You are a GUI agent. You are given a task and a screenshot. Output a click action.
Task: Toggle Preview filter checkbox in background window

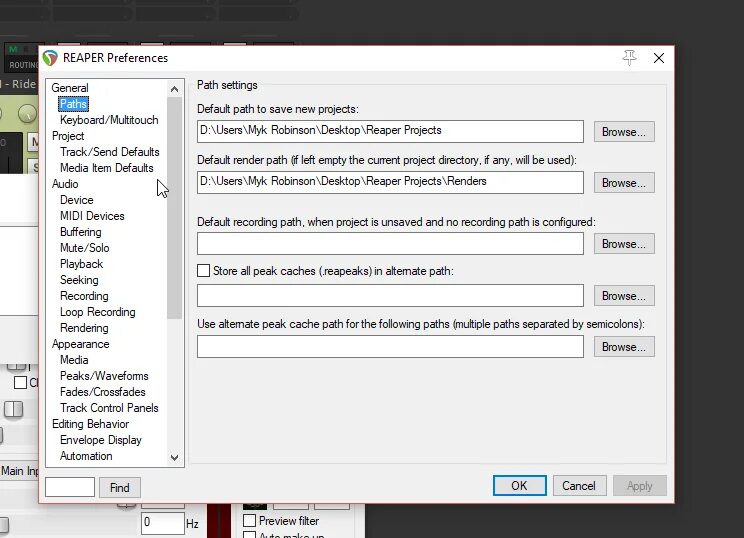250,520
